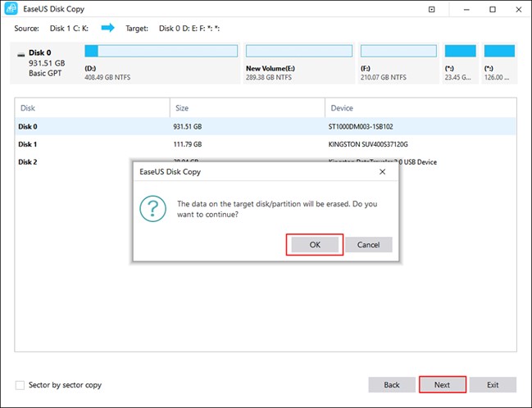
Task: Click the 111.79 GB size cell
Action: coord(187,144)
